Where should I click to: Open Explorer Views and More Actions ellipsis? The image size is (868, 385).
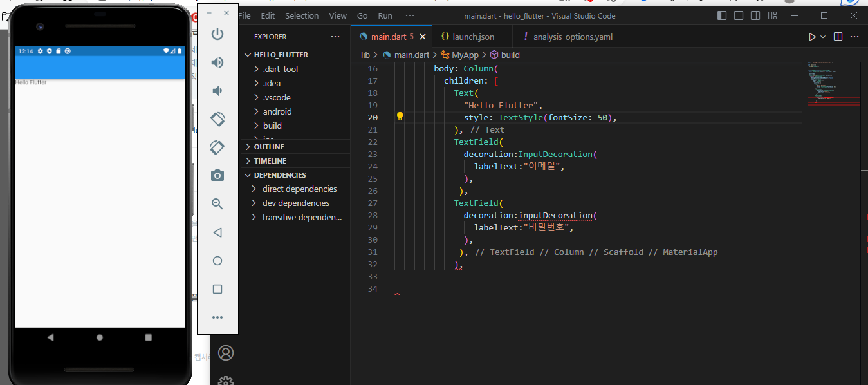[x=335, y=37]
